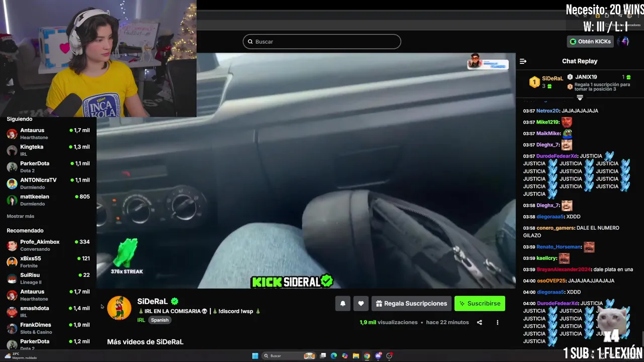
Task: Click the Renato_Horseman username in chat
Action: 558,247
